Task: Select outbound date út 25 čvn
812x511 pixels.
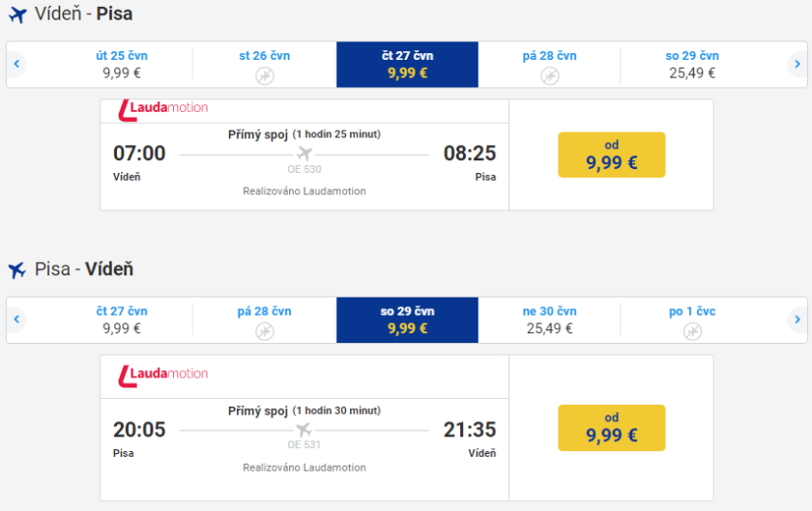Action: [122, 64]
